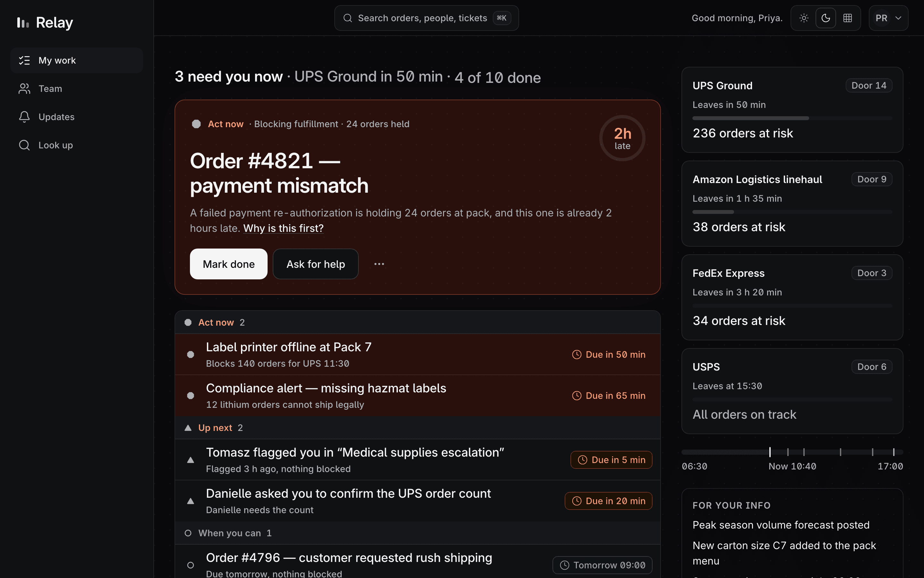
Task: Switch to light theme sun icon
Action: [804, 18]
